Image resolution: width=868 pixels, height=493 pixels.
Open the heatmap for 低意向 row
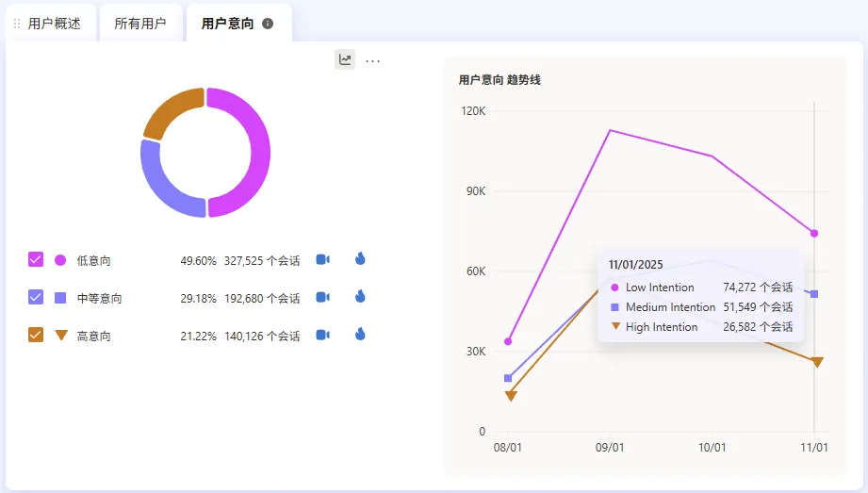pyautogui.click(x=360, y=259)
